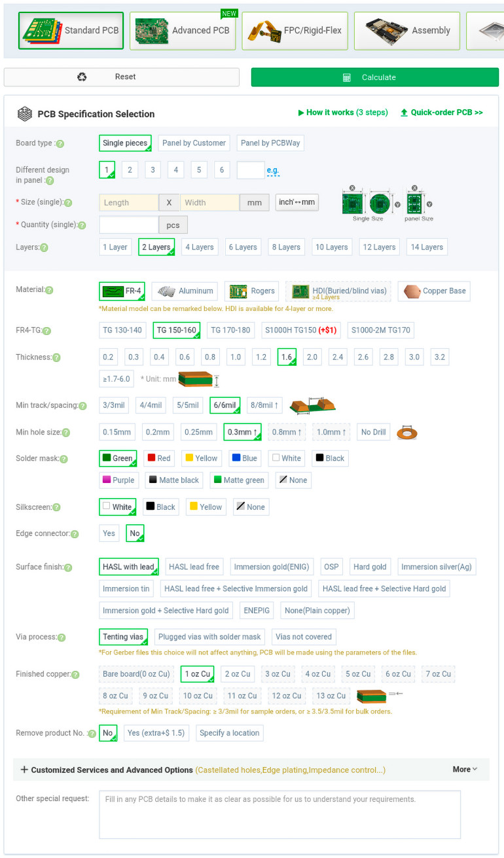Choose TG 170-180 for FR4-TG
The image size is (504, 858).
coord(230,331)
